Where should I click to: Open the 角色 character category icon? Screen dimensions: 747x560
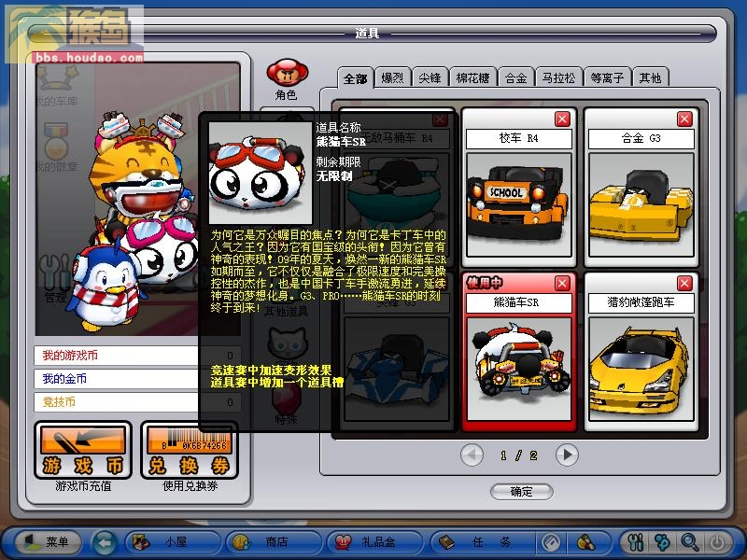(287, 79)
